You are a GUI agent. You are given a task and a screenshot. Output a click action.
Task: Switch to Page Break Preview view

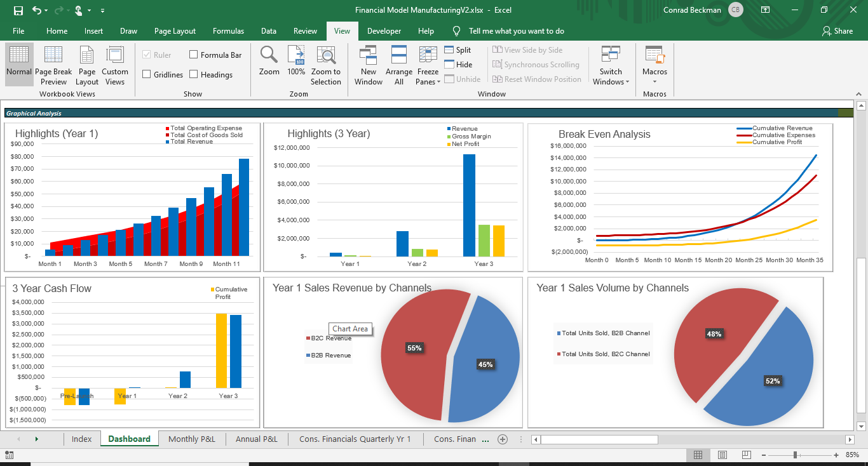(53, 65)
